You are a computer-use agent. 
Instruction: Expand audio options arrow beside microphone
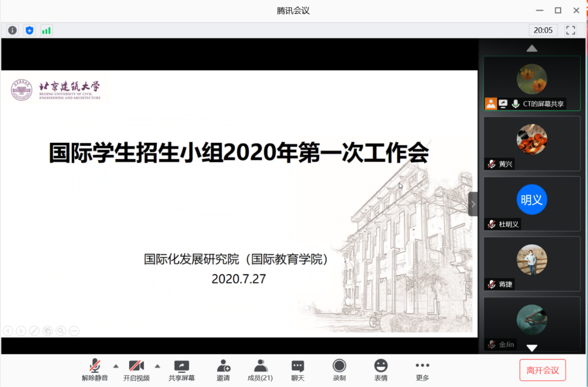click(116, 366)
